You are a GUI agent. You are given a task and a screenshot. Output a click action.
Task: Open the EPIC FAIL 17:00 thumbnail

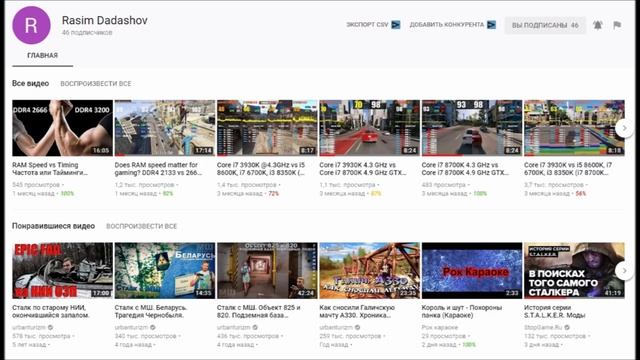(x=62, y=271)
